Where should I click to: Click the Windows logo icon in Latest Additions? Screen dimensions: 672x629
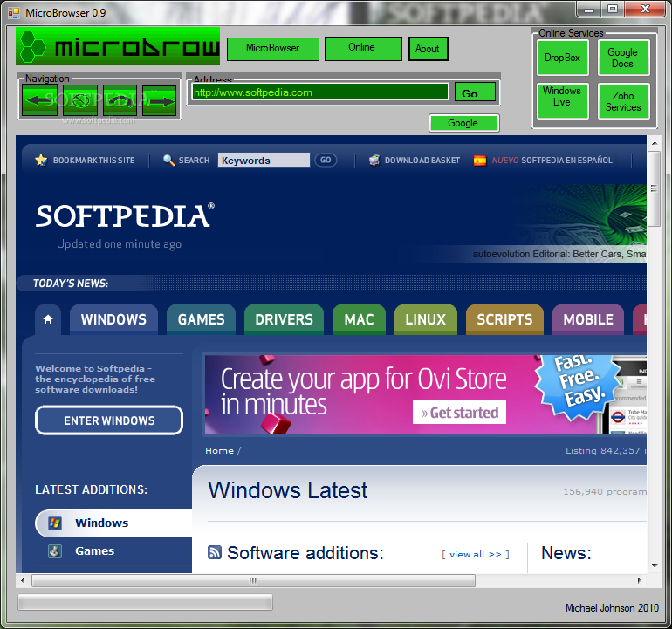(55, 523)
